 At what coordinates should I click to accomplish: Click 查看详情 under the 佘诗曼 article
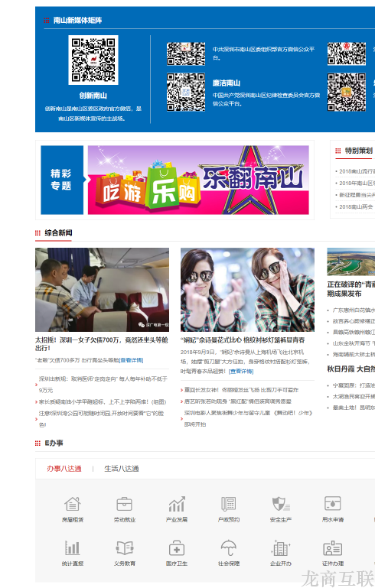241,372
